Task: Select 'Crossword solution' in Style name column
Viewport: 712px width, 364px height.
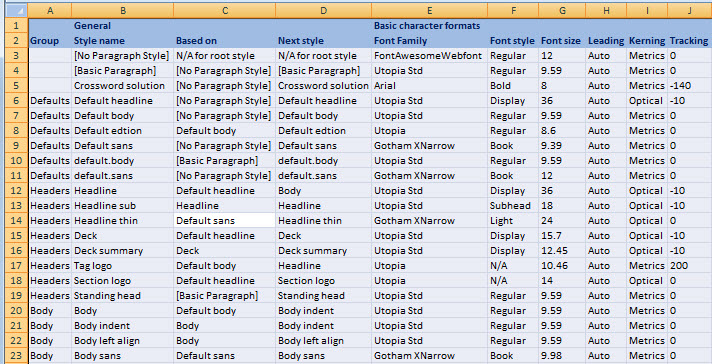Action: click(x=122, y=85)
